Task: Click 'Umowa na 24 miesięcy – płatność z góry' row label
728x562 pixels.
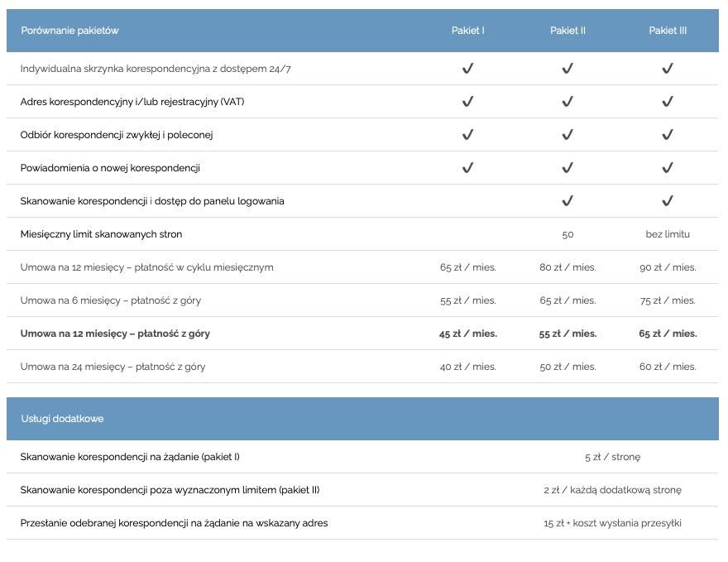Action: click(x=113, y=367)
